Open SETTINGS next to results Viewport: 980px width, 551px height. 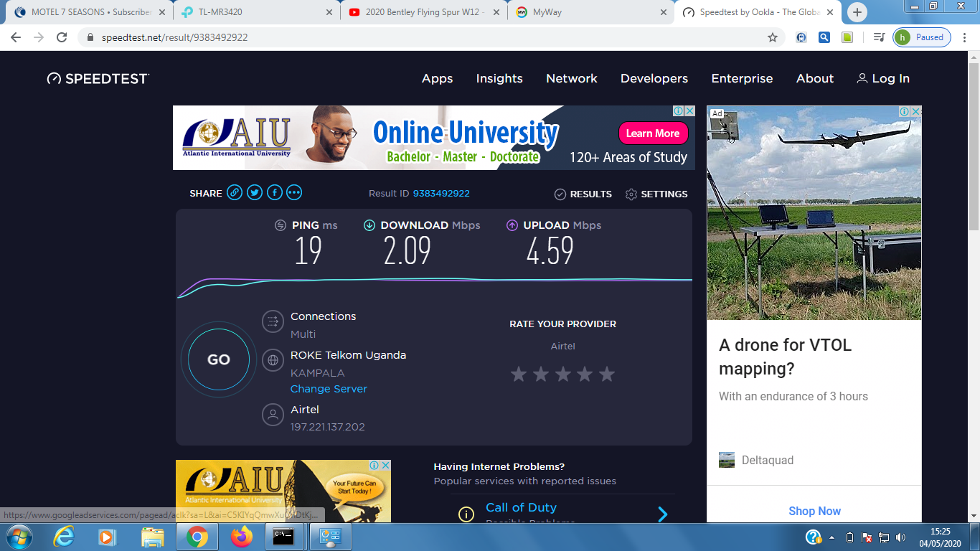pos(656,194)
